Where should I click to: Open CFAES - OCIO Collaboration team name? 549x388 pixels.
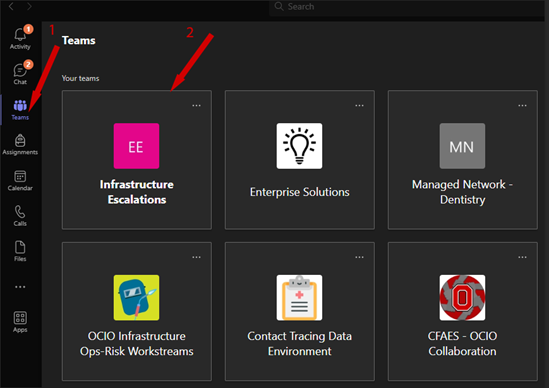pos(463,344)
